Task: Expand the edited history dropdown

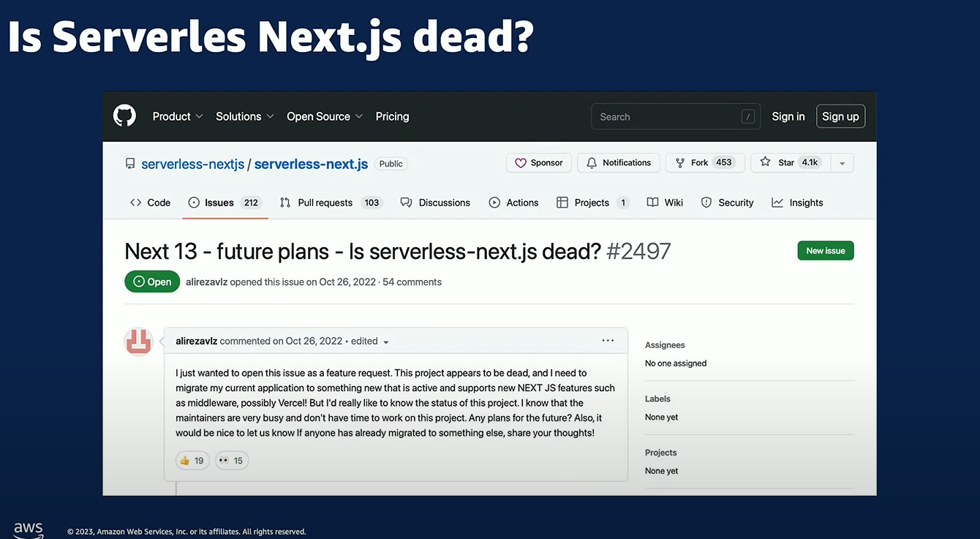Action: click(370, 341)
